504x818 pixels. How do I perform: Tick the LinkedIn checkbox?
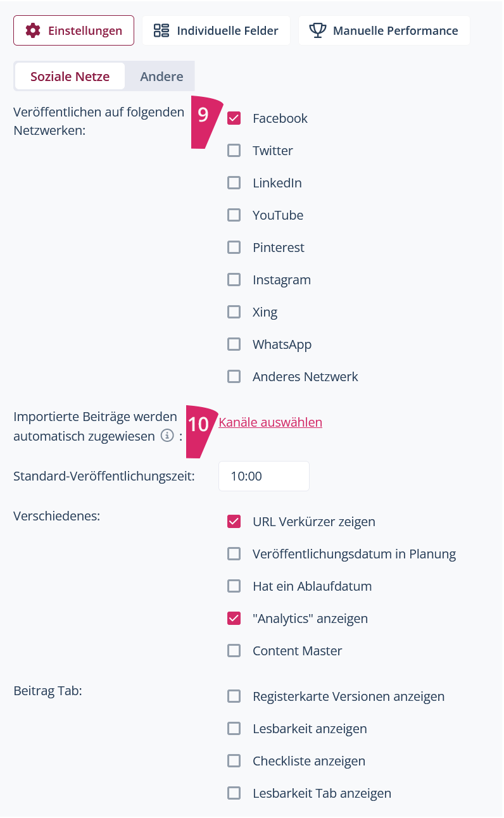[x=234, y=183]
